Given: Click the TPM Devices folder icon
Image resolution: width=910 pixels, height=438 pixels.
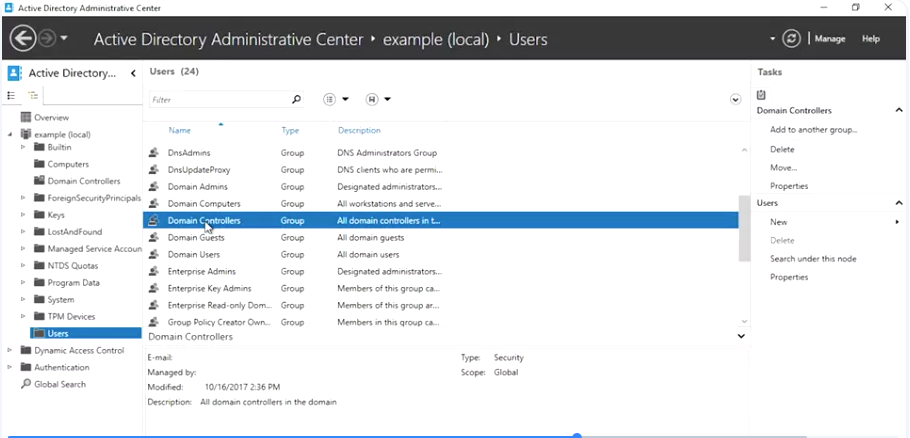Looking at the screenshot, I should point(39,316).
